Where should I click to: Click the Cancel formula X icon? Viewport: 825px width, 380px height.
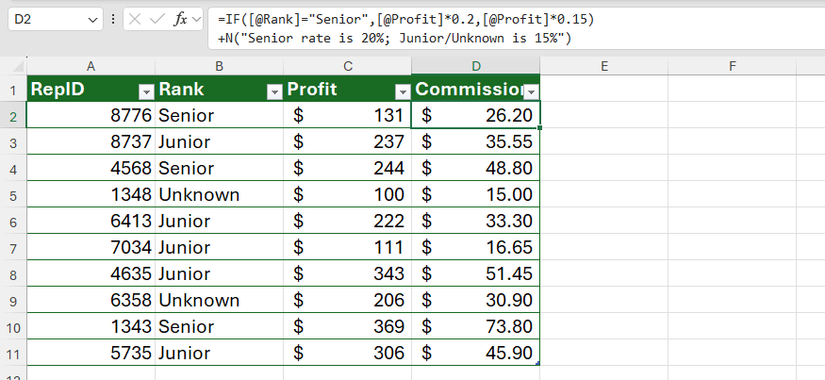pos(135,20)
